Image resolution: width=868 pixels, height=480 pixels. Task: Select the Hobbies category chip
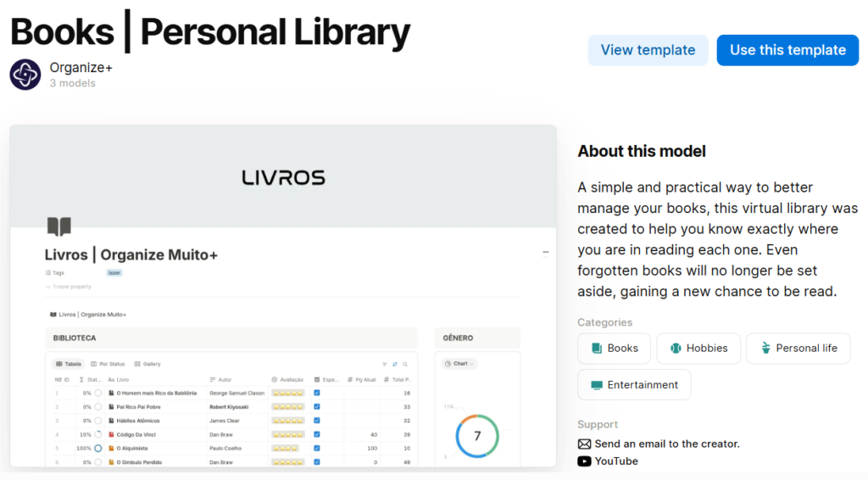click(x=698, y=349)
